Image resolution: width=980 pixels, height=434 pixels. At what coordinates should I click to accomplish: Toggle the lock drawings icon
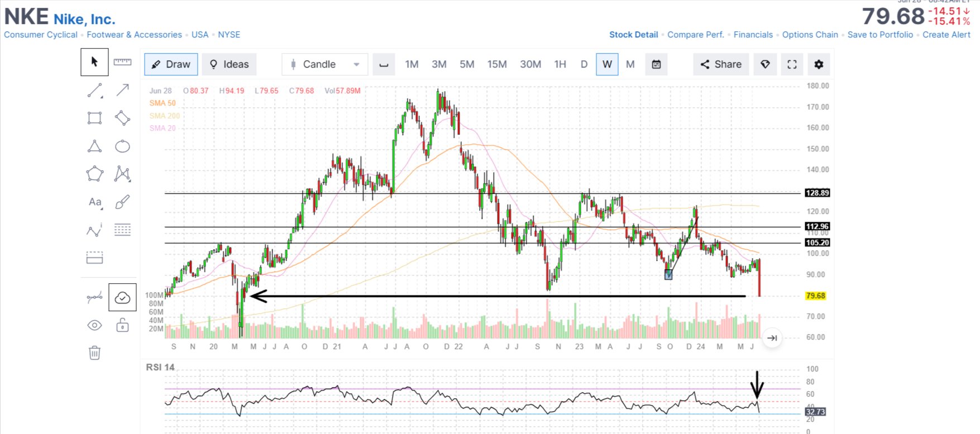point(122,325)
